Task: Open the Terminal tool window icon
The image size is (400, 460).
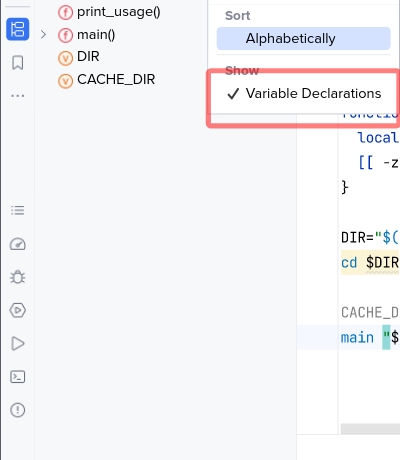Action: click(18, 377)
